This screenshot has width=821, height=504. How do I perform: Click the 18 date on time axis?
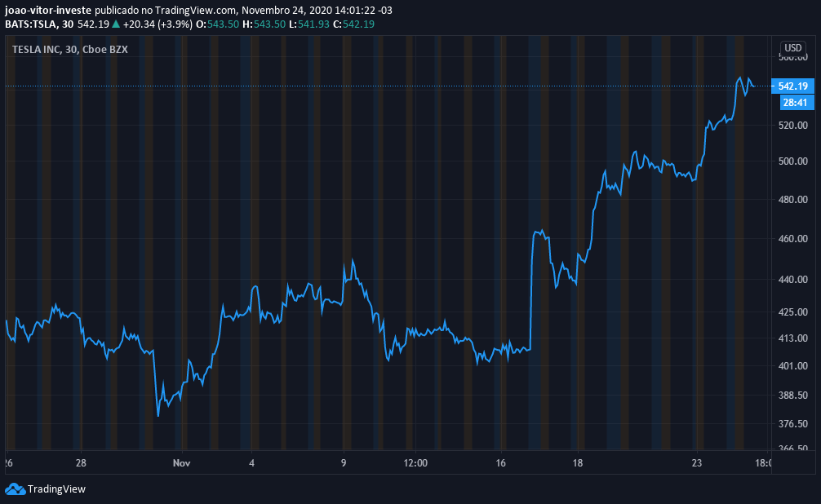pyautogui.click(x=578, y=463)
